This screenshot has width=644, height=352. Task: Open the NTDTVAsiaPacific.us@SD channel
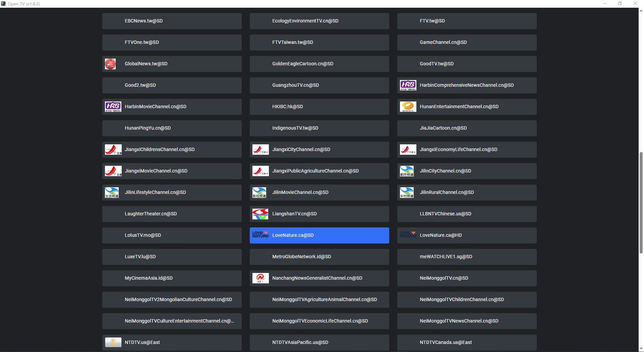319,343
